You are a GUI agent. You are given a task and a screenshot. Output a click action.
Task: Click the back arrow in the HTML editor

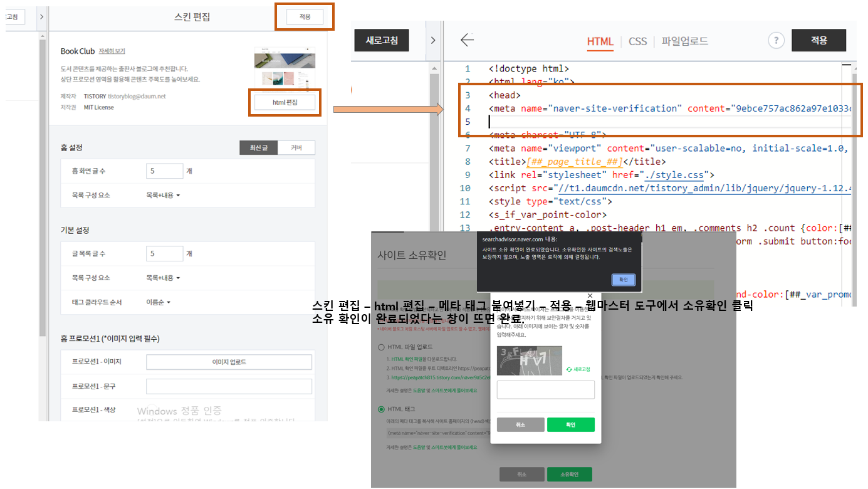click(x=467, y=40)
